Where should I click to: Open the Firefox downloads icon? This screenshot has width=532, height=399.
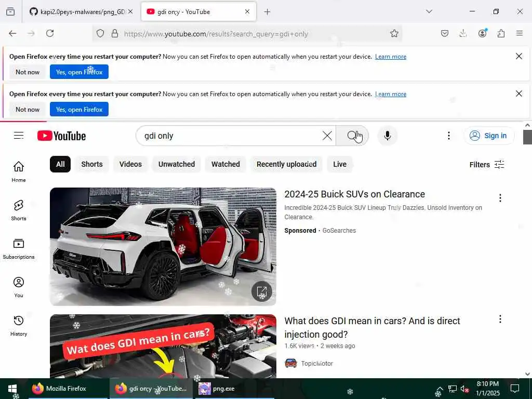click(x=463, y=33)
